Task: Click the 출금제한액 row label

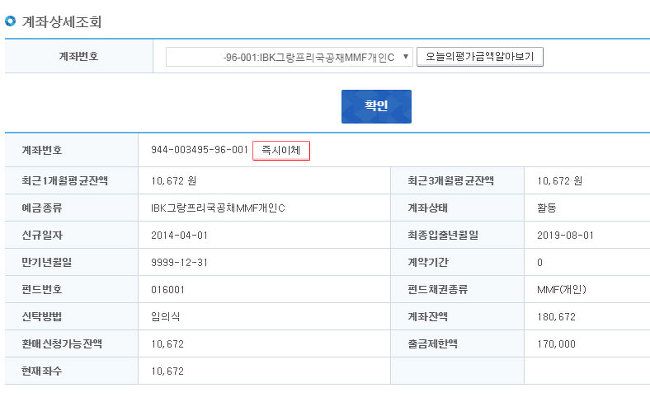Action: (432, 344)
